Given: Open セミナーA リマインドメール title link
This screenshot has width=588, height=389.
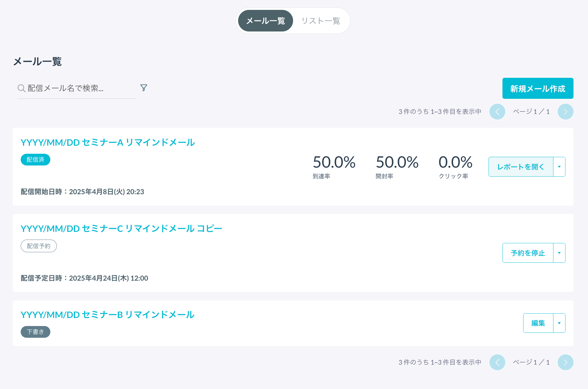Looking at the screenshot, I should tap(107, 142).
